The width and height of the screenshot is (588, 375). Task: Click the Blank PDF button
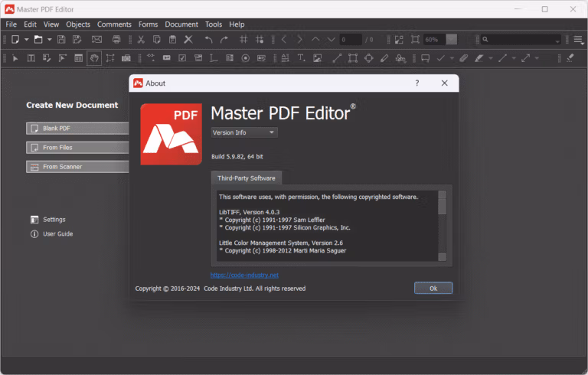tap(77, 129)
